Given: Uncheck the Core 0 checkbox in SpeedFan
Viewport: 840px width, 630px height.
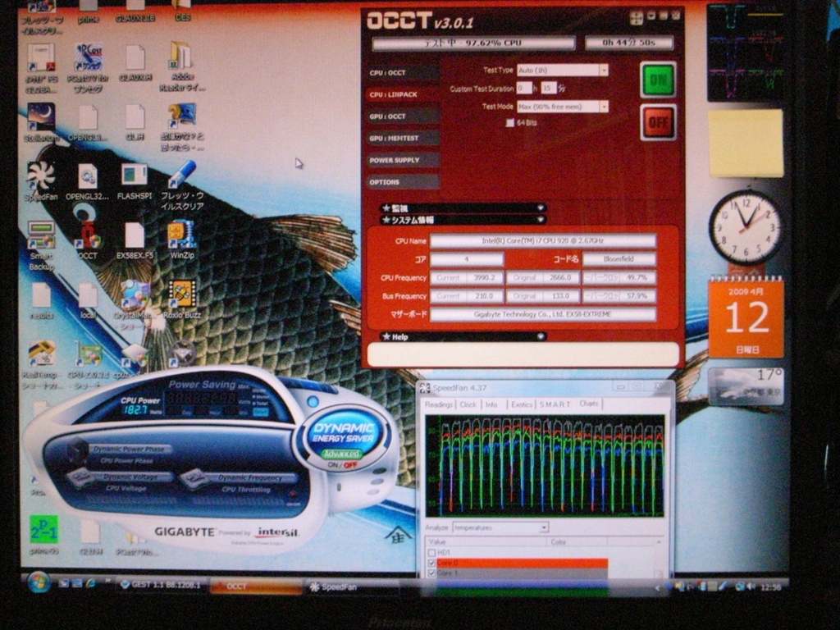Looking at the screenshot, I should (x=431, y=564).
